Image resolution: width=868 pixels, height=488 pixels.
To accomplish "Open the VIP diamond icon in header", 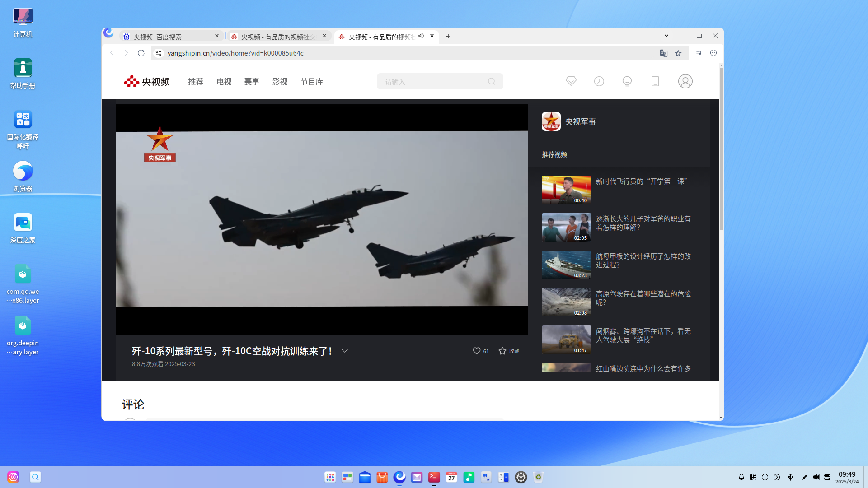I will [571, 81].
